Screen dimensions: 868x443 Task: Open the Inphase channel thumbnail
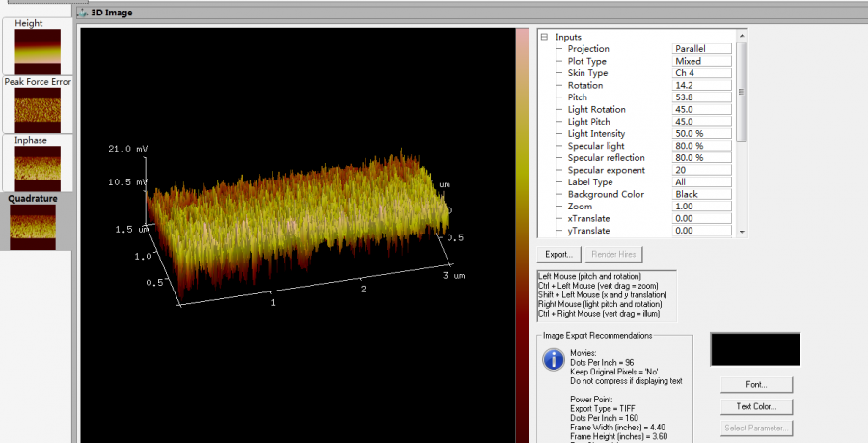(38, 166)
